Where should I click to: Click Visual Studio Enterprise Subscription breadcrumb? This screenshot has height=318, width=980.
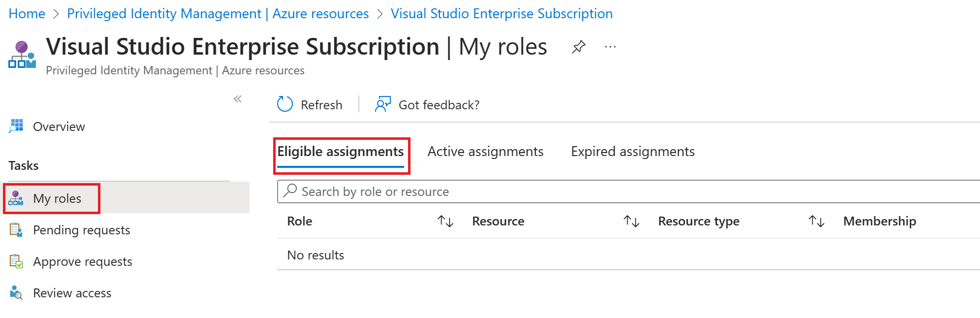click(x=501, y=14)
